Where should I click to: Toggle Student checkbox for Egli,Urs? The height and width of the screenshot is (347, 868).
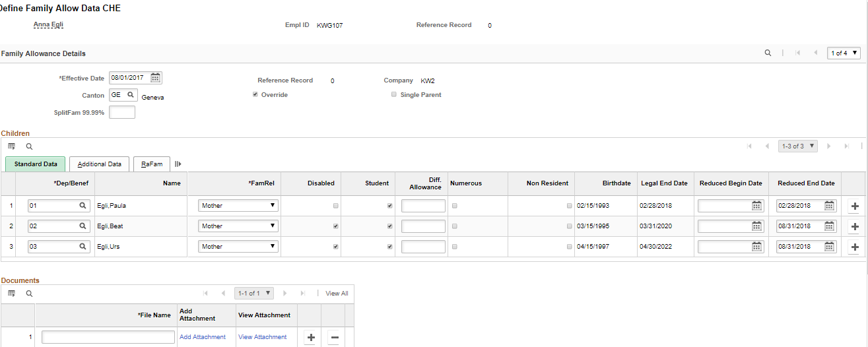click(x=390, y=247)
